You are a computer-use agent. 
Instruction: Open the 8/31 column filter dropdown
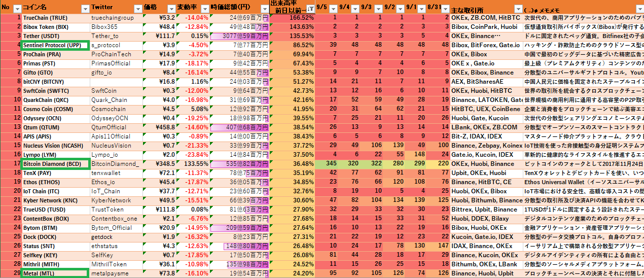point(445,9)
